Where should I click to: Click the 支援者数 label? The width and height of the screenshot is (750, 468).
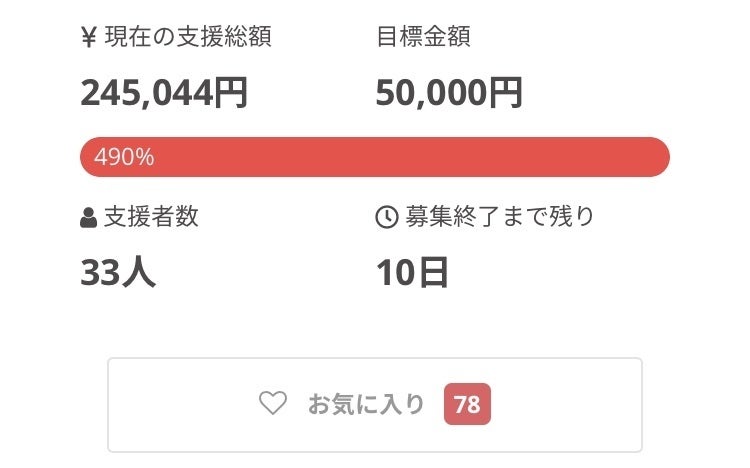click(151, 217)
